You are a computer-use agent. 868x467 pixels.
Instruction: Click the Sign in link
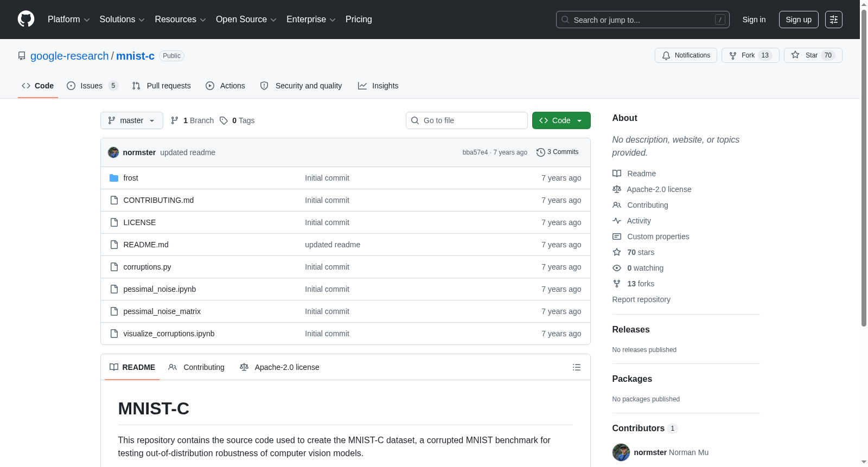pos(754,20)
